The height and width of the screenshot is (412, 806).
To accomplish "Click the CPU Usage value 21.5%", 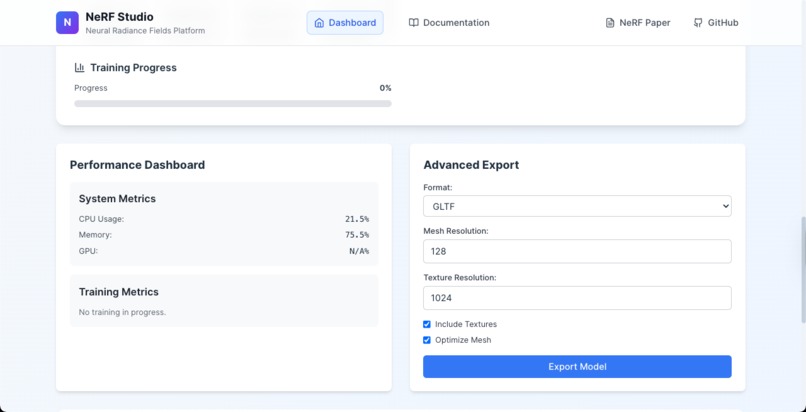I will click(x=357, y=219).
